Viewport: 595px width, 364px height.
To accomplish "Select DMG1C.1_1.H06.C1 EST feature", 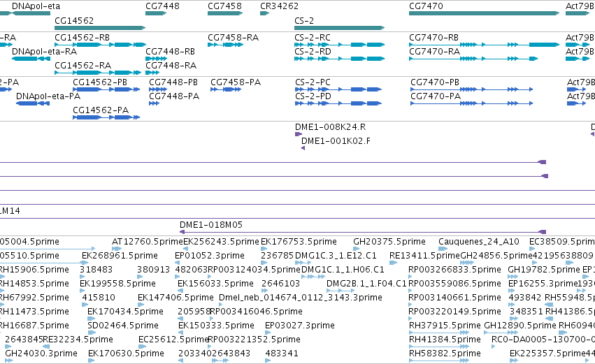I will [x=313, y=277].
